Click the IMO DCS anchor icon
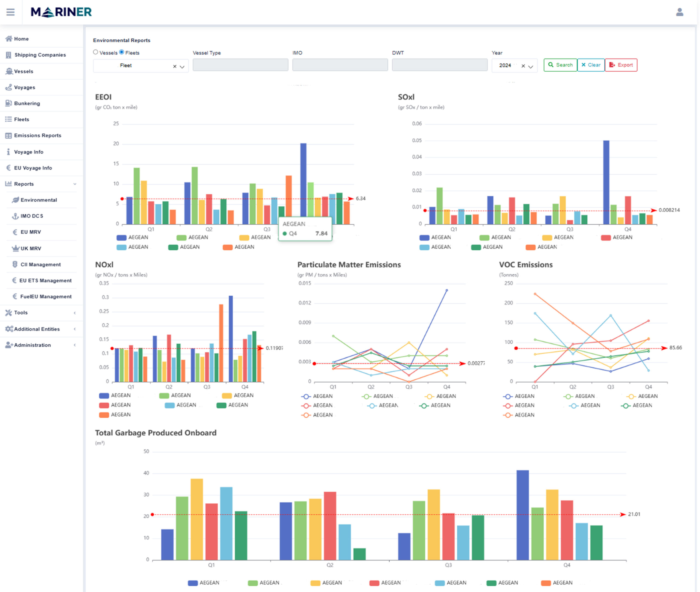This screenshot has height=592, width=700. tap(15, 216)
